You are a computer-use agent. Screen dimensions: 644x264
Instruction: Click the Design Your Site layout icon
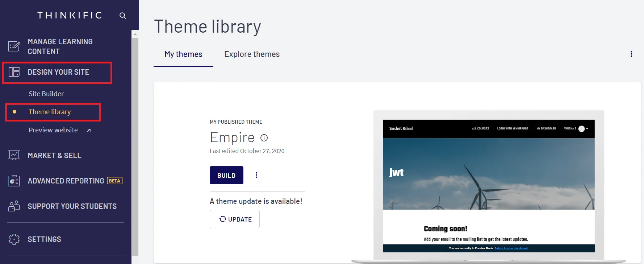(14, 72)
